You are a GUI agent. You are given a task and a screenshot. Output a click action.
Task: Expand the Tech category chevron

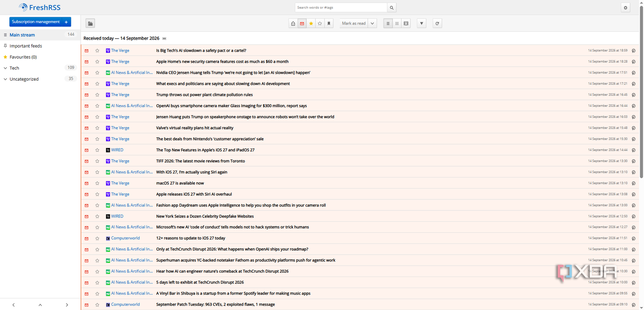click(5, 68)
